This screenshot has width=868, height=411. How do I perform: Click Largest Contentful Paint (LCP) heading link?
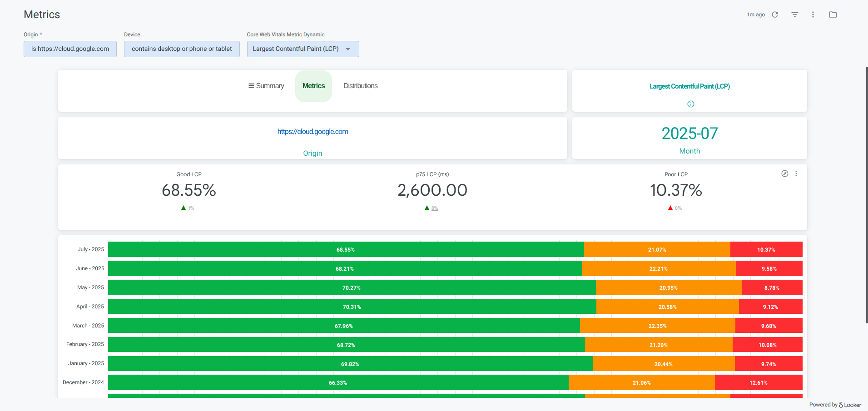click(689, 86)
